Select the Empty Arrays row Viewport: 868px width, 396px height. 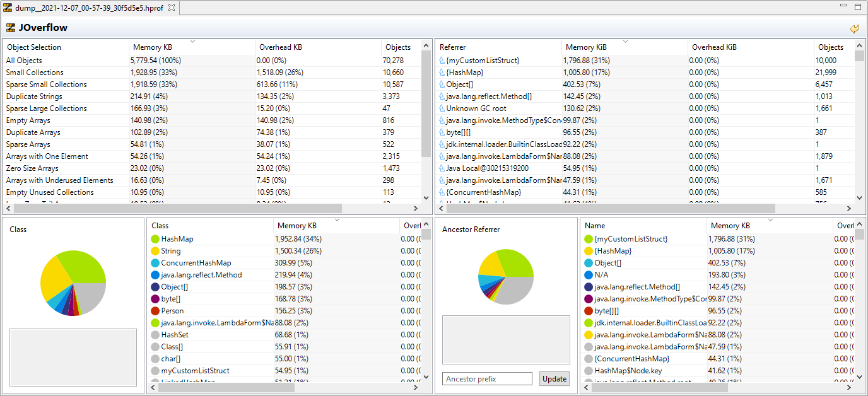coord(211,120)
